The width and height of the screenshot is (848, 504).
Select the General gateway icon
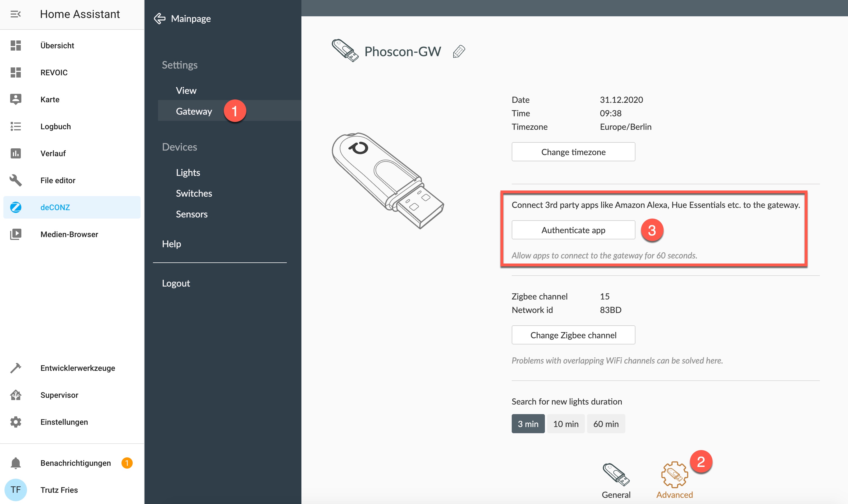(615, 475)
